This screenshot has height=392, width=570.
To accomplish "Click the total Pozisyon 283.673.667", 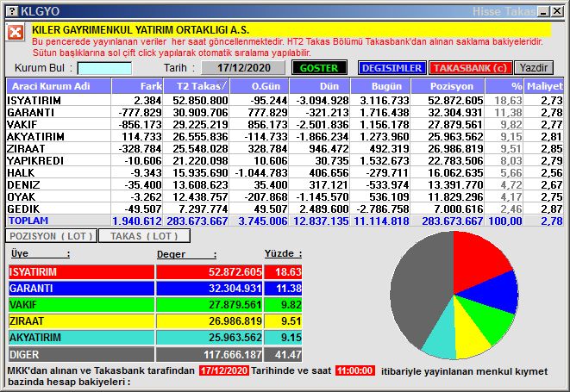I will [452, 221].
